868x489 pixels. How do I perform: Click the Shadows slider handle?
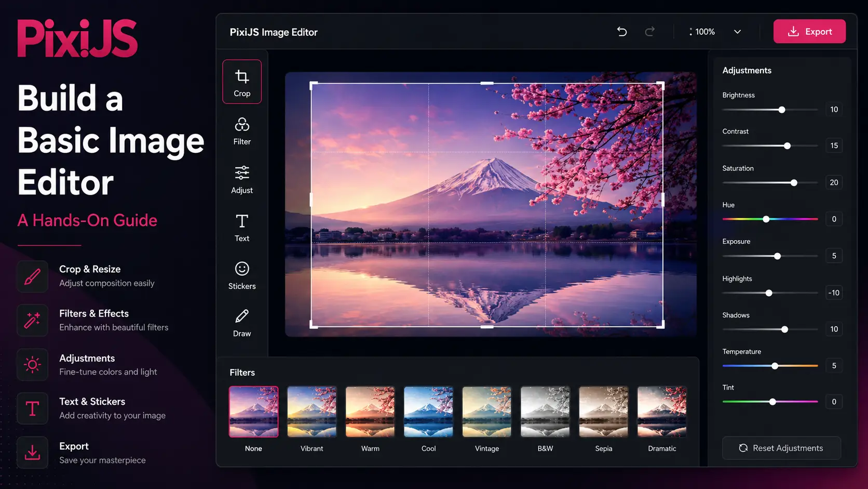pyautogui.click(x=784, y=329)
